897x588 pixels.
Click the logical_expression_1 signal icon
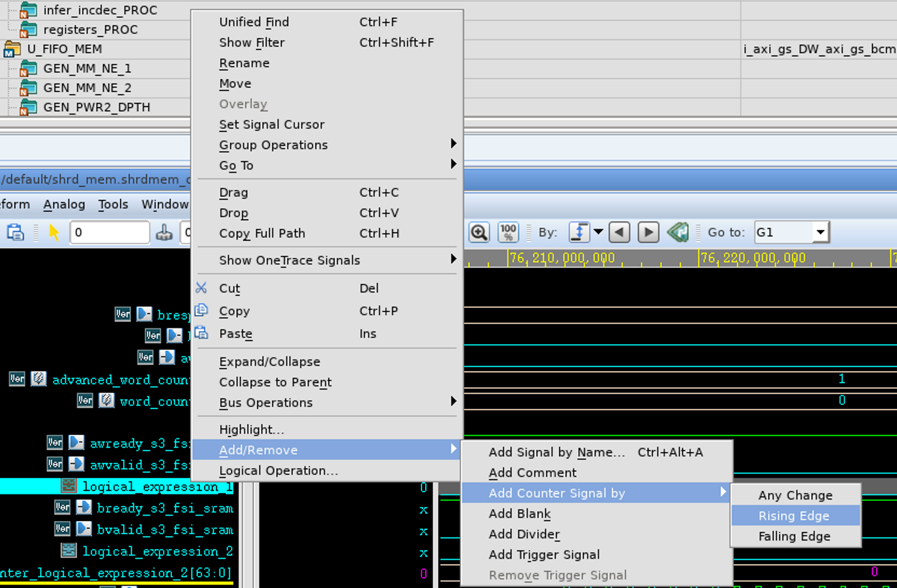tap(69, 486)
